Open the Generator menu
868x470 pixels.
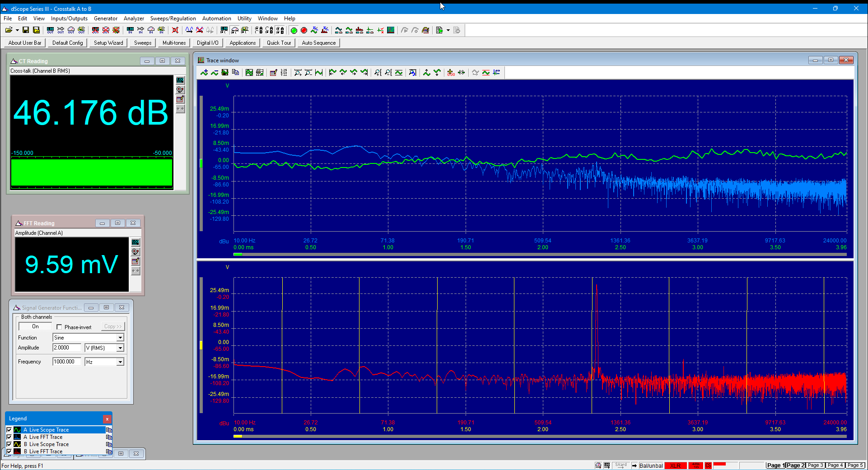[x=106, y=19]
